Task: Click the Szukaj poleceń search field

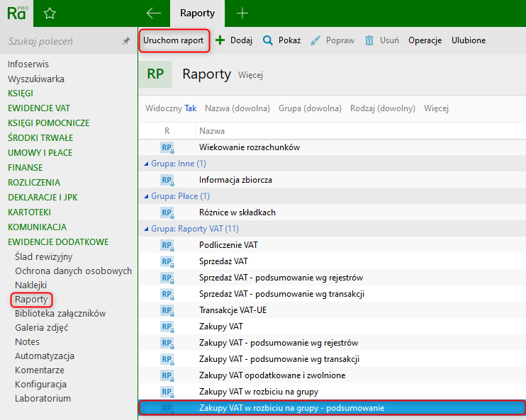Action: 60,42
